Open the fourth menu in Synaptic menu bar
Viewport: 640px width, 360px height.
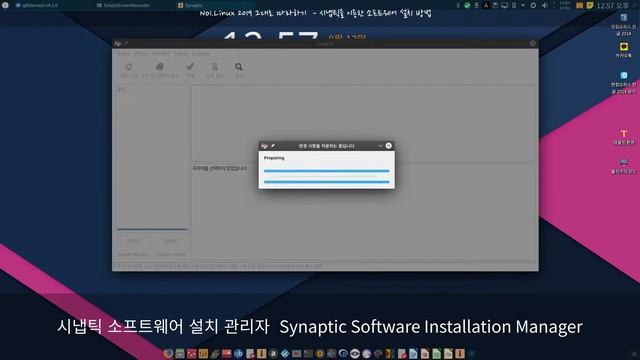181,54
